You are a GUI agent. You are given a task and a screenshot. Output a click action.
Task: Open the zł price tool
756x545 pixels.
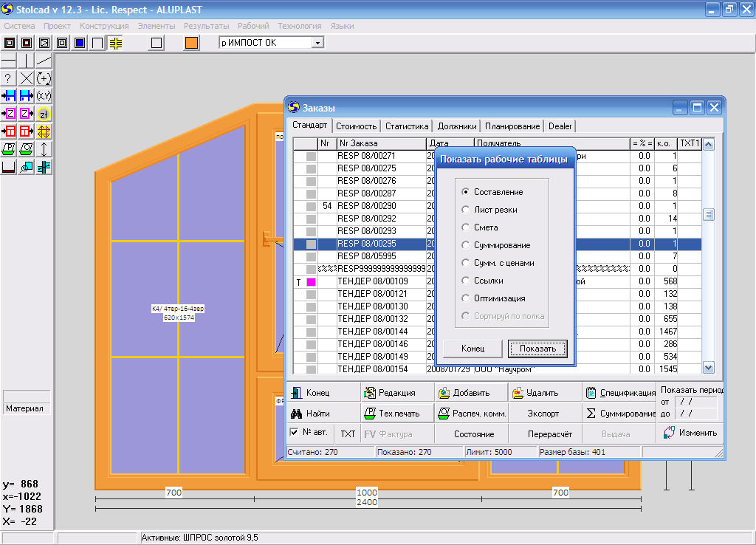coord(44,114)
